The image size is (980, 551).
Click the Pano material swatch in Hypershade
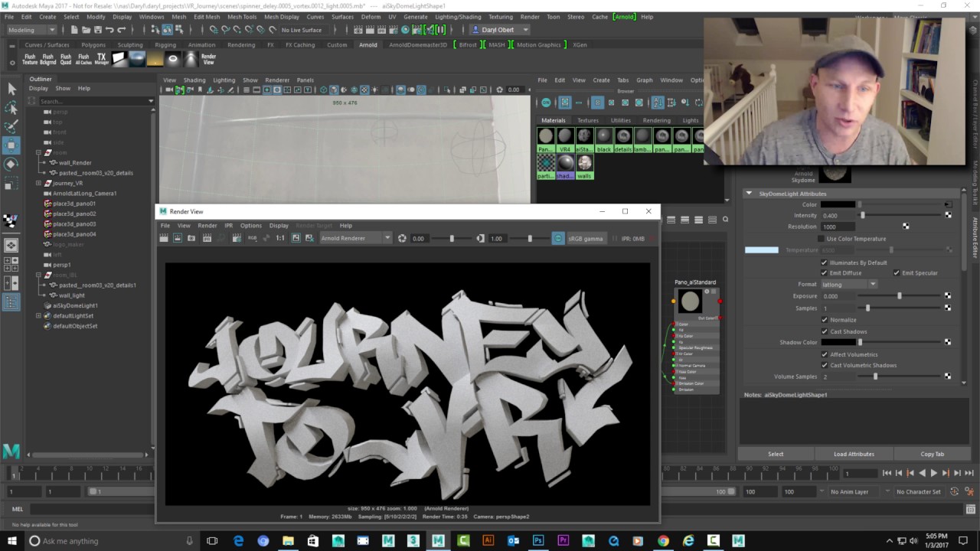pos(546,139)
